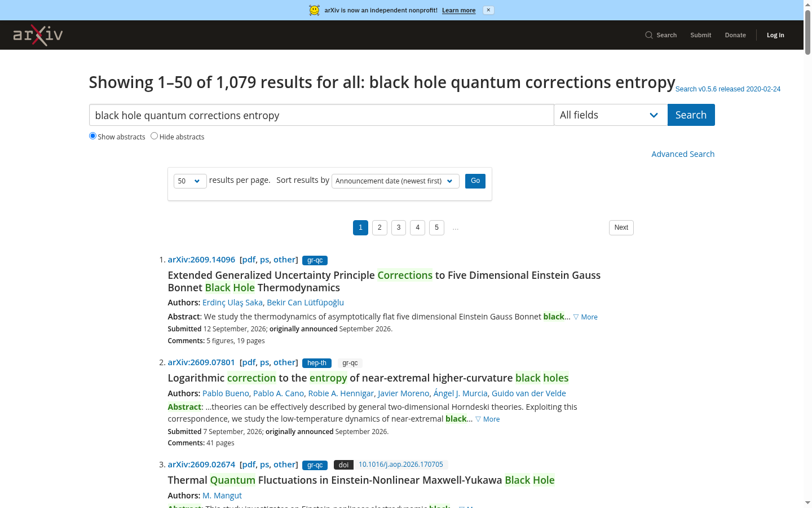Open the Sort results by dropdown

395,181
